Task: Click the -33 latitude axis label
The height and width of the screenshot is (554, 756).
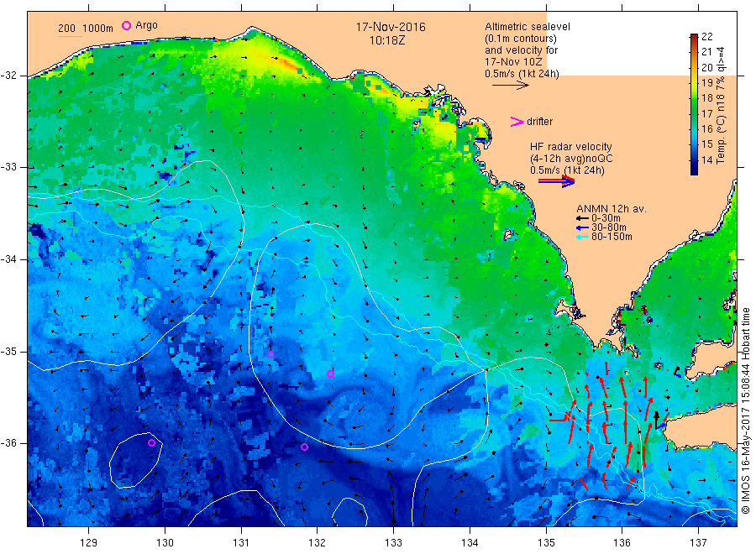Action: 8,167
